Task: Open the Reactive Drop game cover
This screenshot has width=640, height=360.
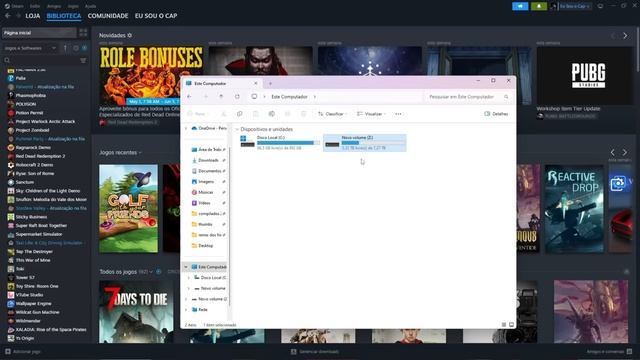Action: [x=574, y=209]
